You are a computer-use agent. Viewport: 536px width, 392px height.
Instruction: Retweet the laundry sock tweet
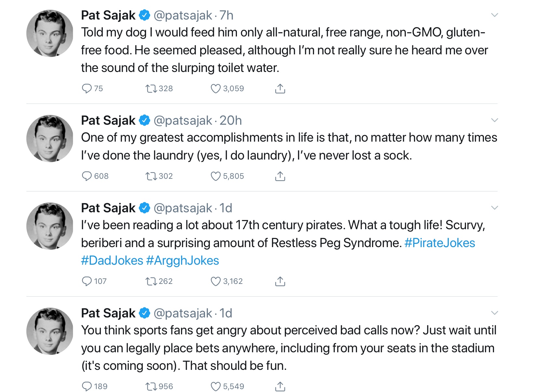coord(151,176)
